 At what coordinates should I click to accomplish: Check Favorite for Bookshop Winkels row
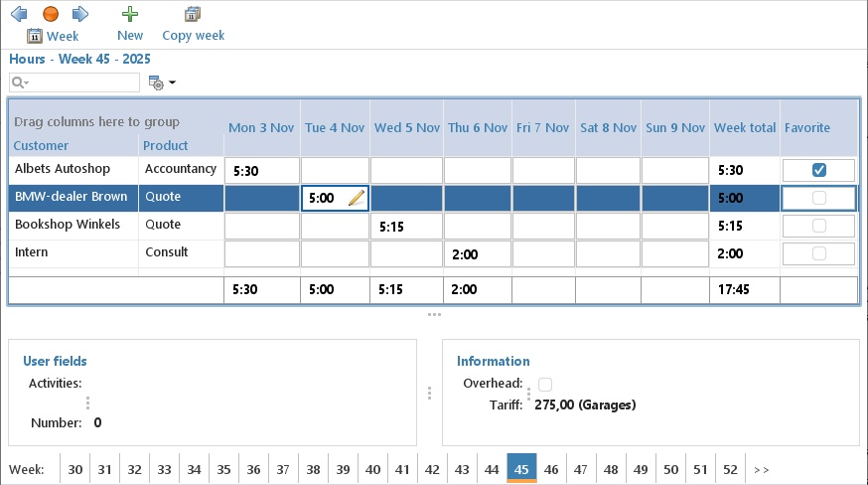(818, 226)
